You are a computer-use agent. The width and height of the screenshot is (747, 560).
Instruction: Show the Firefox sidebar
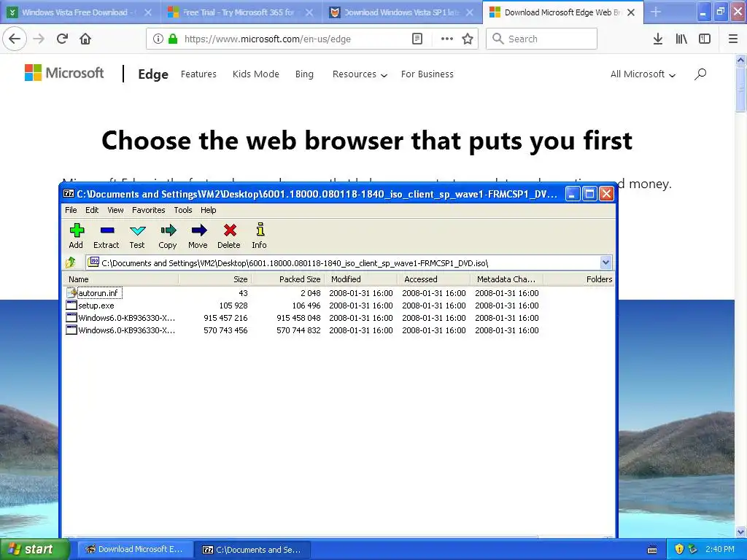point(705,39)
